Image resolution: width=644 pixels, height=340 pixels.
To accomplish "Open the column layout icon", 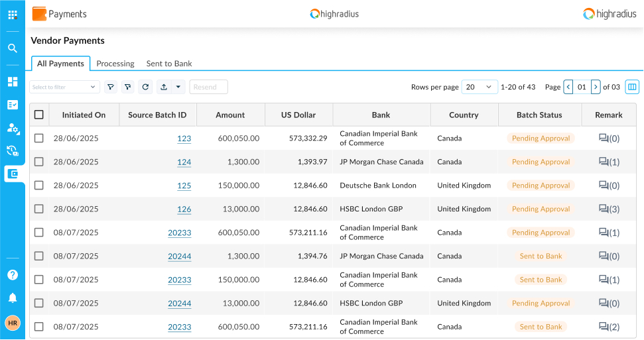I will tap(632, 87).
